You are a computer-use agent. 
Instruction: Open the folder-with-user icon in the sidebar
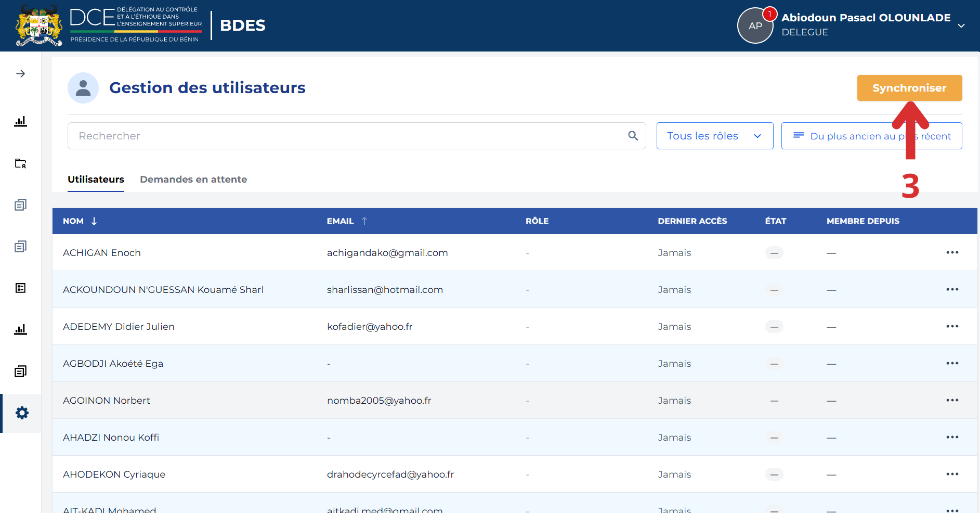tap(20, 163)
